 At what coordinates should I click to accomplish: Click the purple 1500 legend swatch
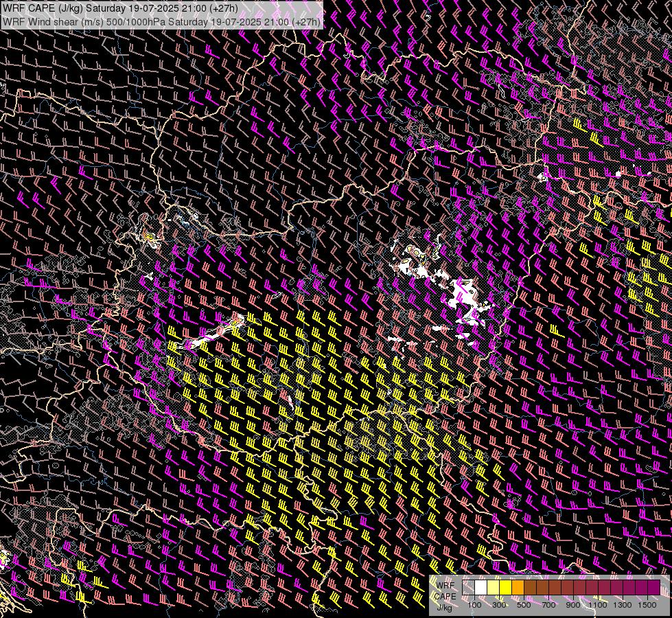653,588
